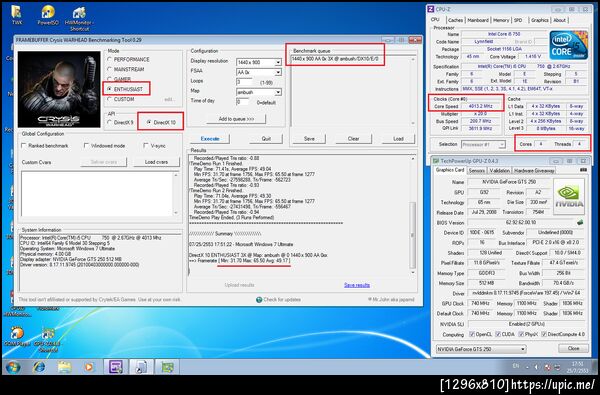
Task: Open Windows Explorer folder in taskbar
Action: pos(64,367)
